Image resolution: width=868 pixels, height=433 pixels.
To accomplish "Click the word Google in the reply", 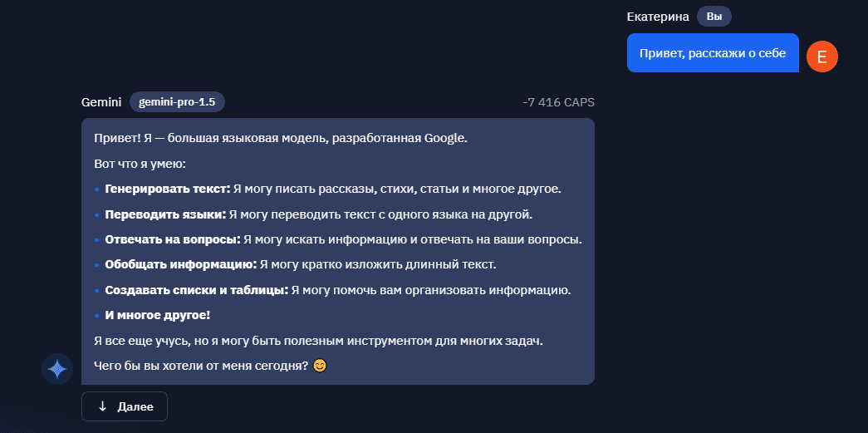I will click(x=446, y=139).
